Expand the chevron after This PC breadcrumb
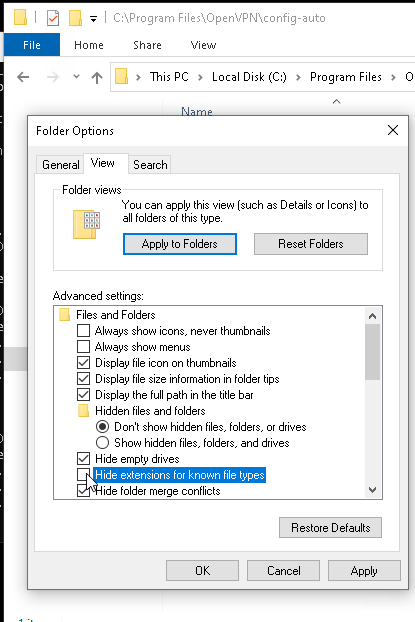Screen dimensions: 415x622 click(200, 77)
